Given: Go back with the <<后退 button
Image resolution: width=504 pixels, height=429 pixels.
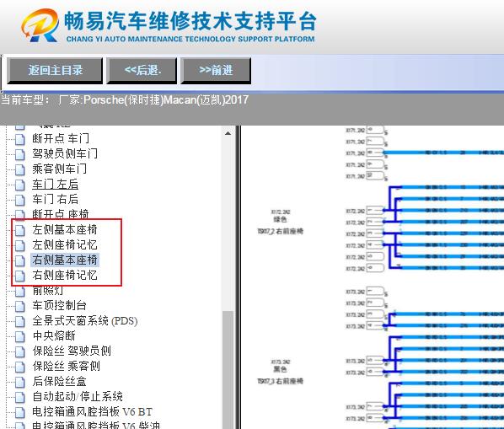Looking at the screenshot, I should [142, 70].
